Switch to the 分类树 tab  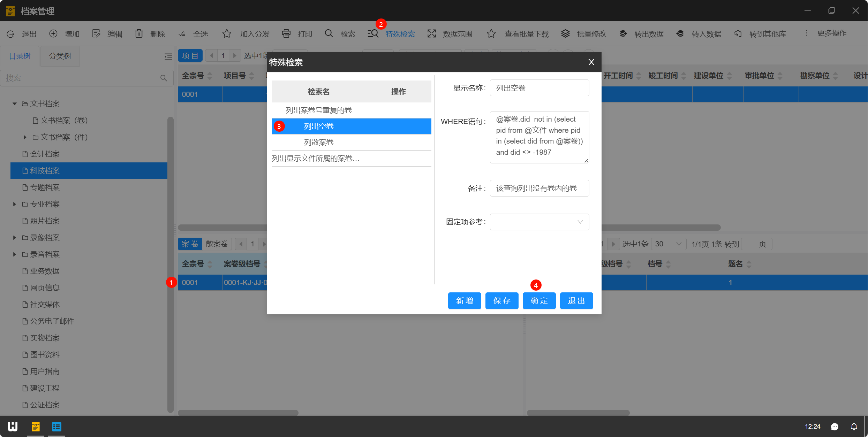pos(60,56)
